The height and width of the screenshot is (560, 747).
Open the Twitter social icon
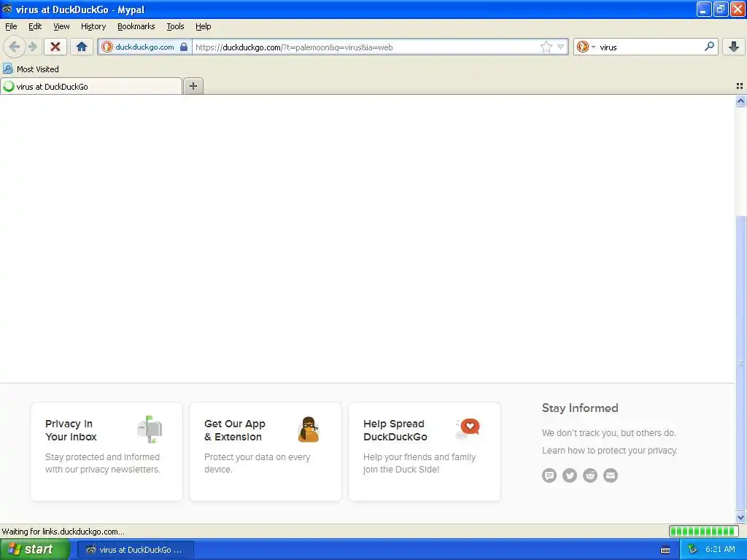tap(570, 475)
